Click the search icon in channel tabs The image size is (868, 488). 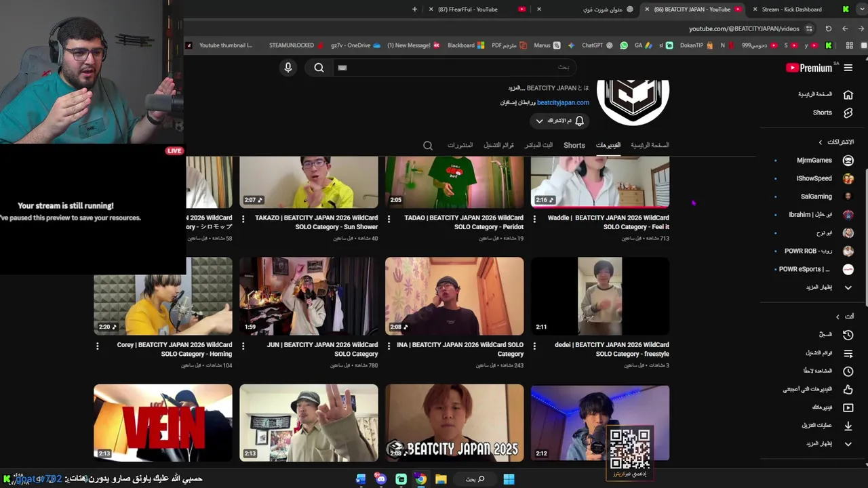tap(428, 146)
